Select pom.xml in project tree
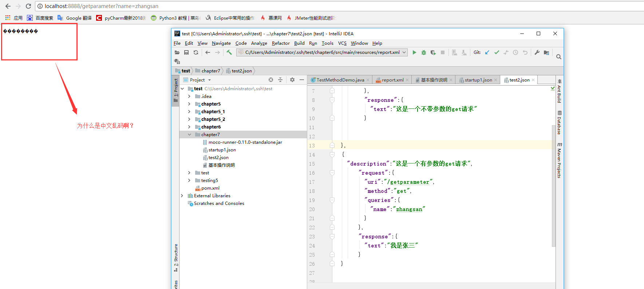 click(210, 188)
